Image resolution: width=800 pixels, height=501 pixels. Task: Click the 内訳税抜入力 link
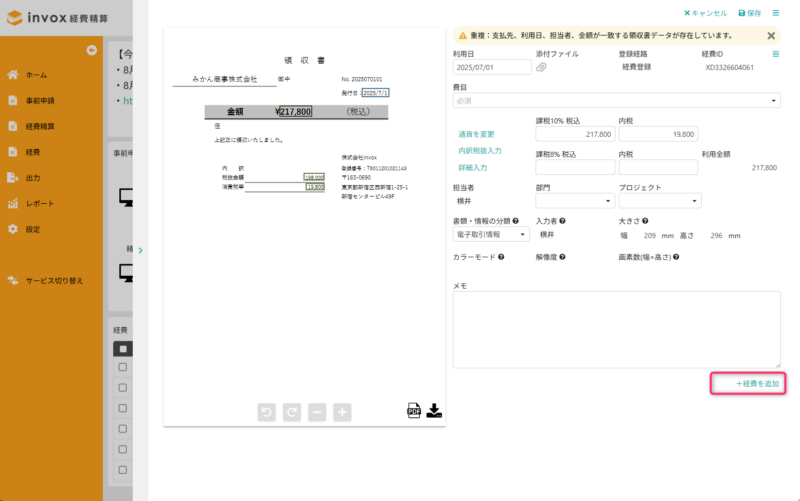pos(480,151)
